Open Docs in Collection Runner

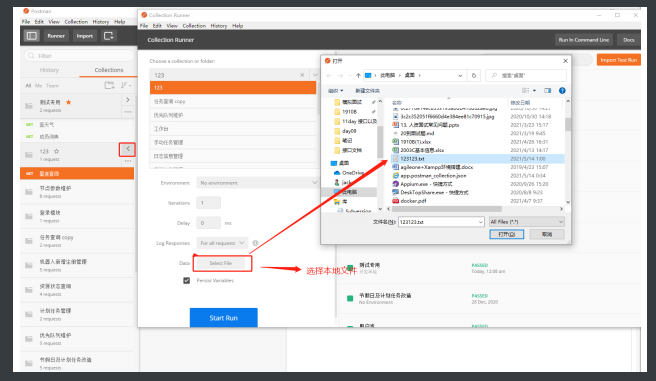[x=628, y=40]
